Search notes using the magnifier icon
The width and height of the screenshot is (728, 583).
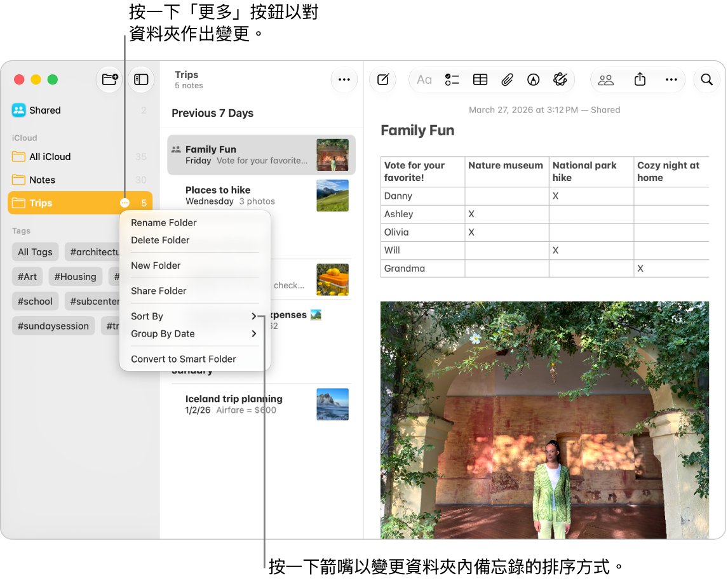706,79
